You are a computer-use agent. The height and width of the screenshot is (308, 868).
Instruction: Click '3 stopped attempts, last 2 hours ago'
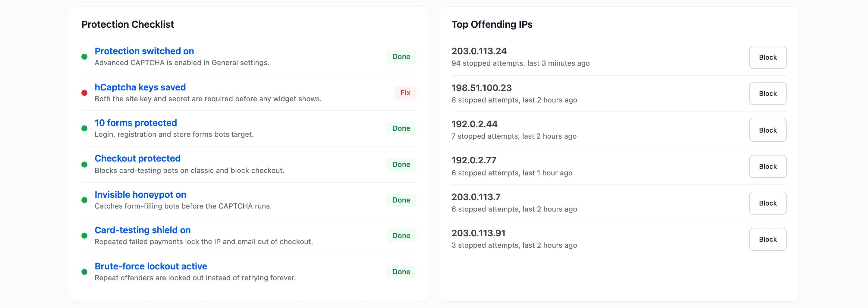514,245
